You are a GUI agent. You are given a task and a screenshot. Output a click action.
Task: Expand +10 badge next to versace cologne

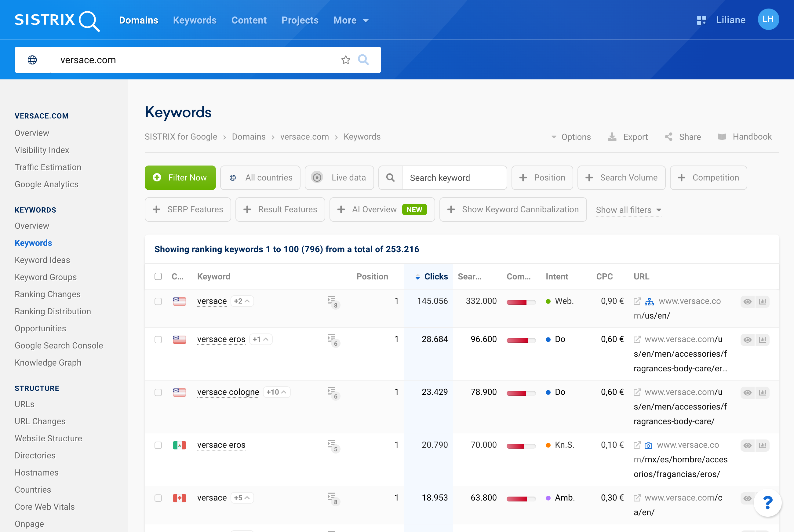coord(276,392)
